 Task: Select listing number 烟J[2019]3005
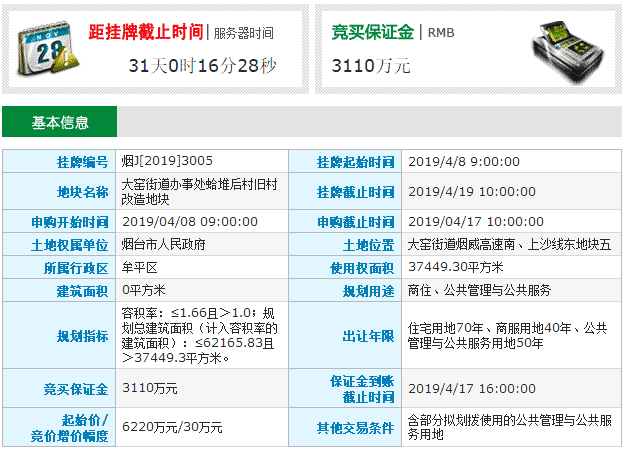pyautogui.click(x=167, y=161)
